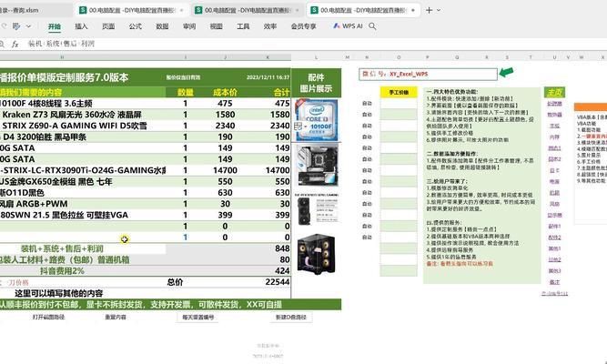Open the 开始 ribbon tab
607x364 pixels.
55,26
